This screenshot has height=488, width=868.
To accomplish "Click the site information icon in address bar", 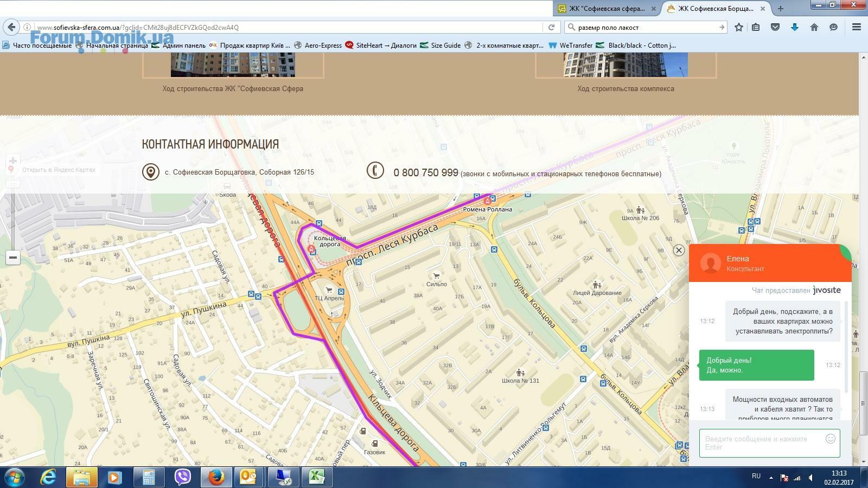I will pos(27,27).
